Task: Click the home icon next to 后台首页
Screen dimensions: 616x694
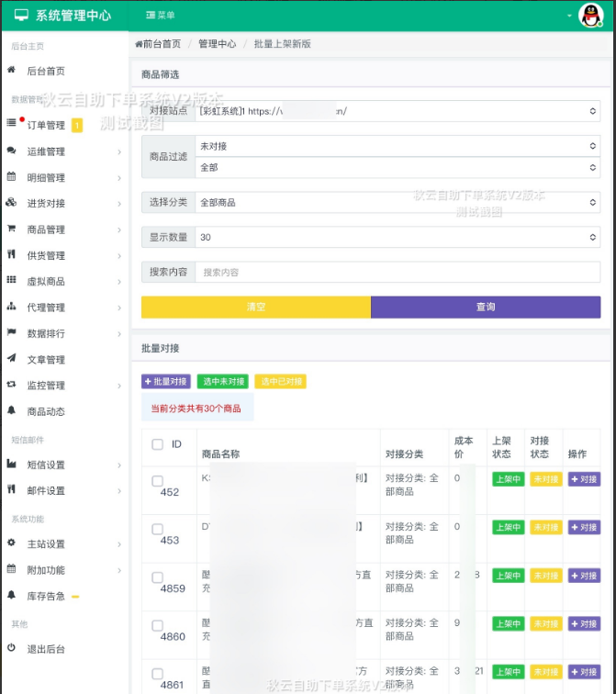Action: (12, 70)
